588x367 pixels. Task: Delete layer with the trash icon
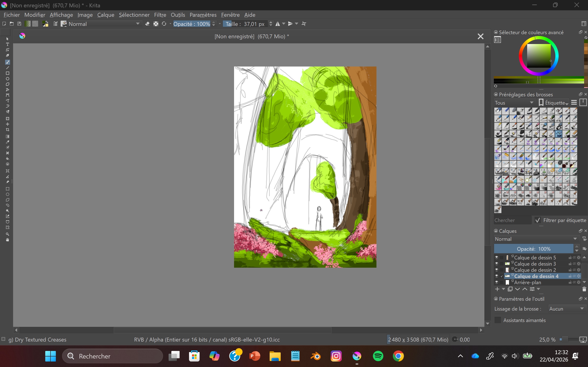[x=584, y=289]
